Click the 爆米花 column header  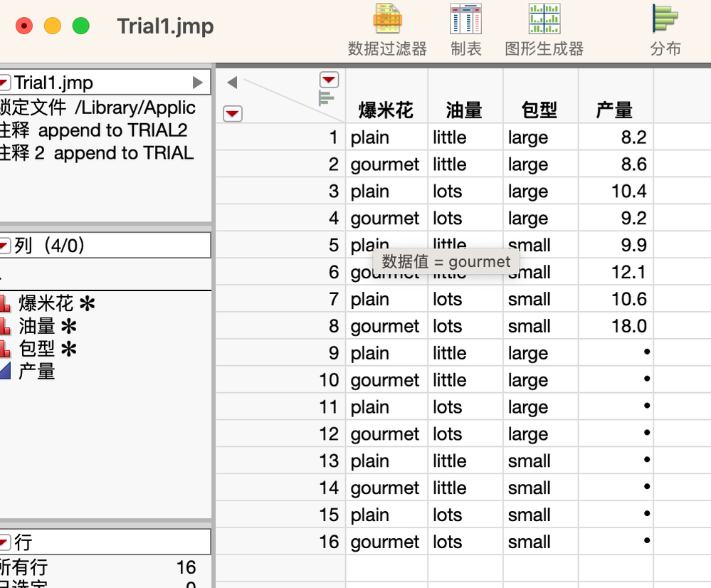click(x=385, y=110)
